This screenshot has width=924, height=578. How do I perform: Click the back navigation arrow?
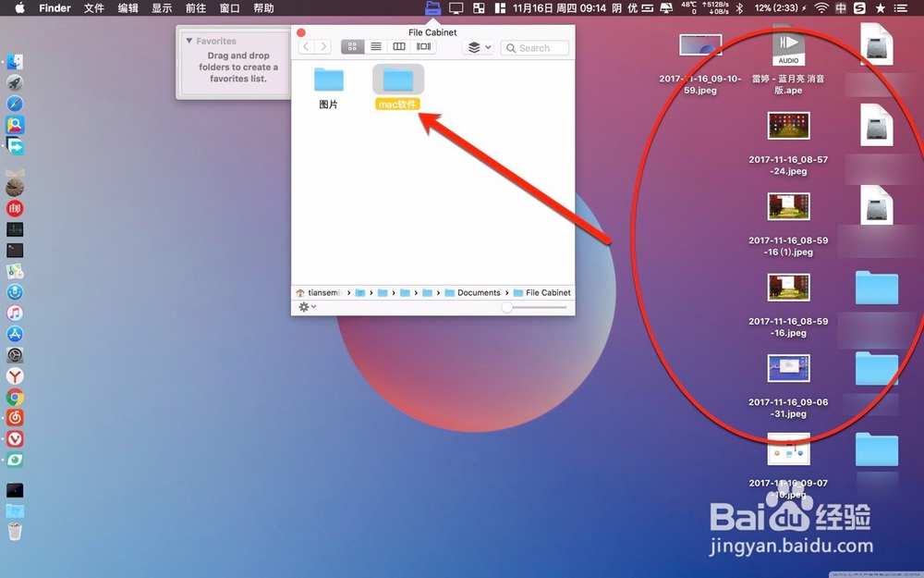307,46
